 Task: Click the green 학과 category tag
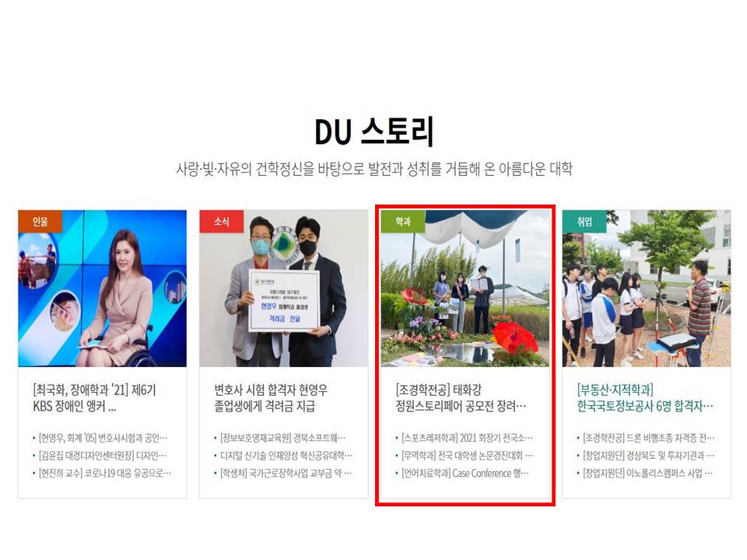pos(403,222)
